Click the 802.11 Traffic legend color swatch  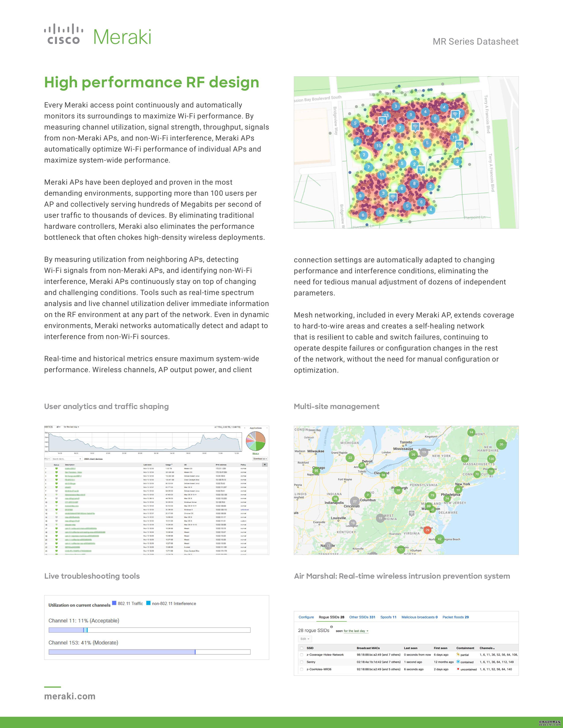pos(114,603)
